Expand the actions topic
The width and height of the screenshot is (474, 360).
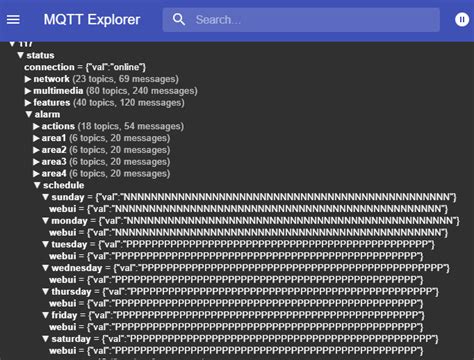36,126
